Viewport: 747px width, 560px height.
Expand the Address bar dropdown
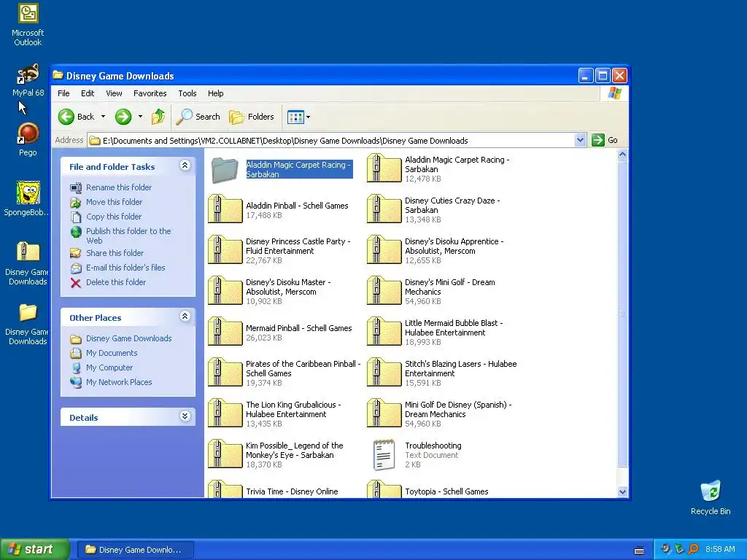coord(580,140)
